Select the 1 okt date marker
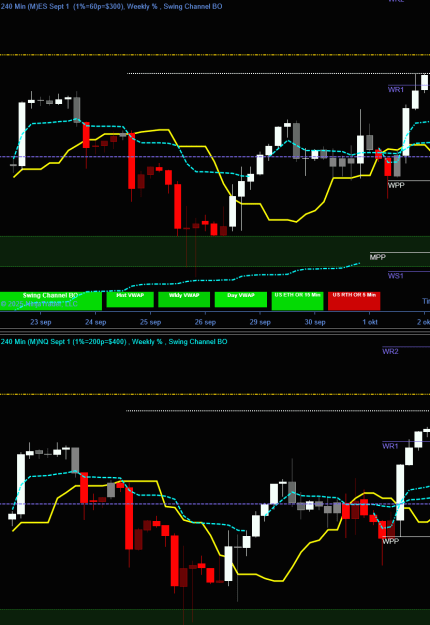Screen dimensions: 430x625 pyautogui.click(x=370, y=322)
